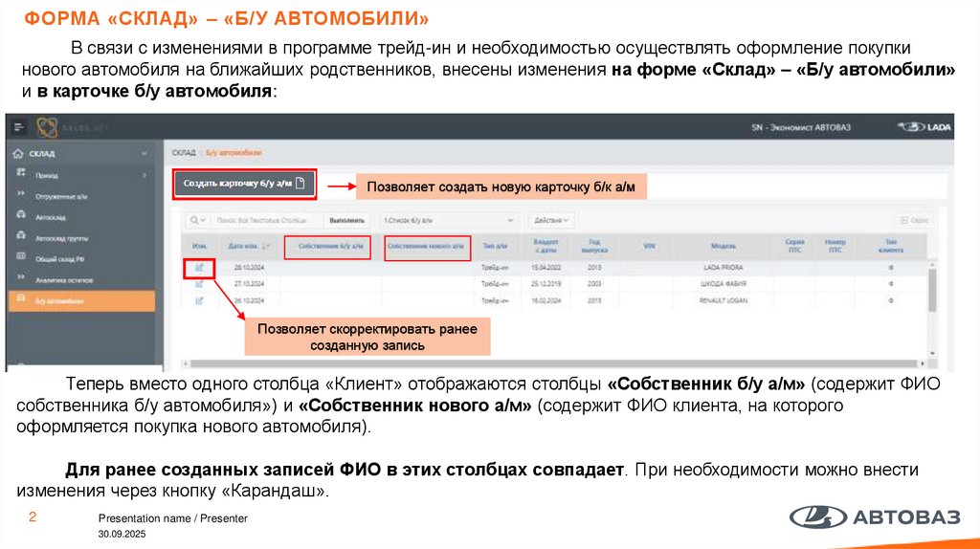Click the edit pencil for the 26.10.2024 row
Viewport: 980px width, 549px height.
click(x=199, y=301)
